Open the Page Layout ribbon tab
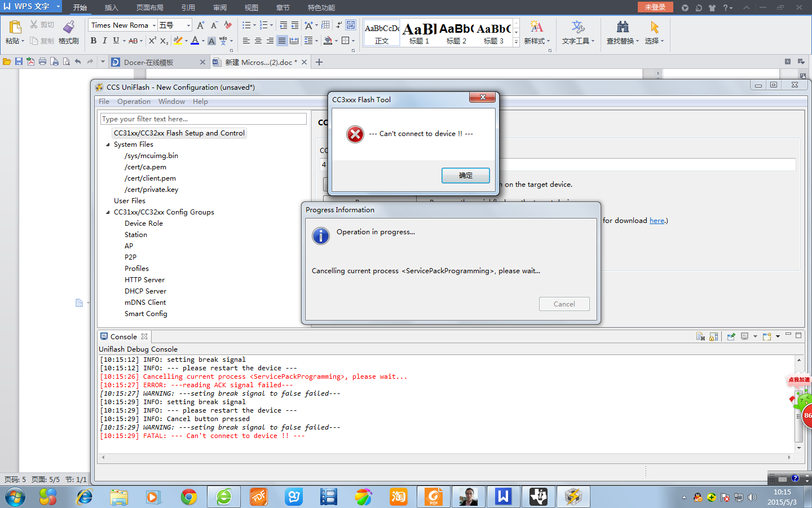Image resolution: width=812 pixels, height=508 pixels. click(149, 7)
